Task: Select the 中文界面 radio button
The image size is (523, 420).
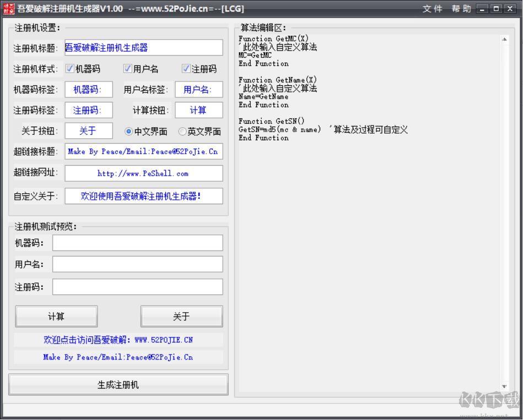Action: click(x=129, y=132)
